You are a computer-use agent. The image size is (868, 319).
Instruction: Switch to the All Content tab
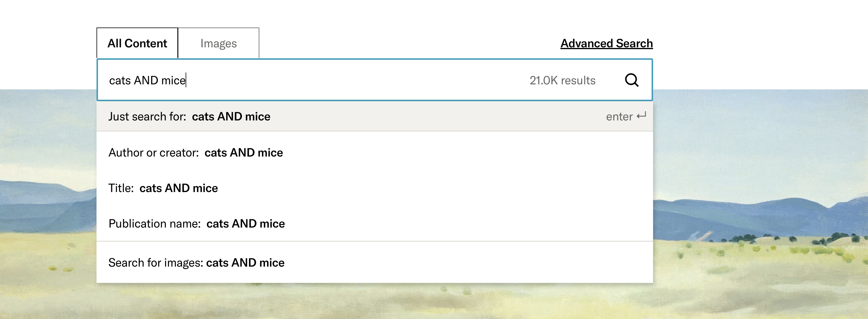137,43
